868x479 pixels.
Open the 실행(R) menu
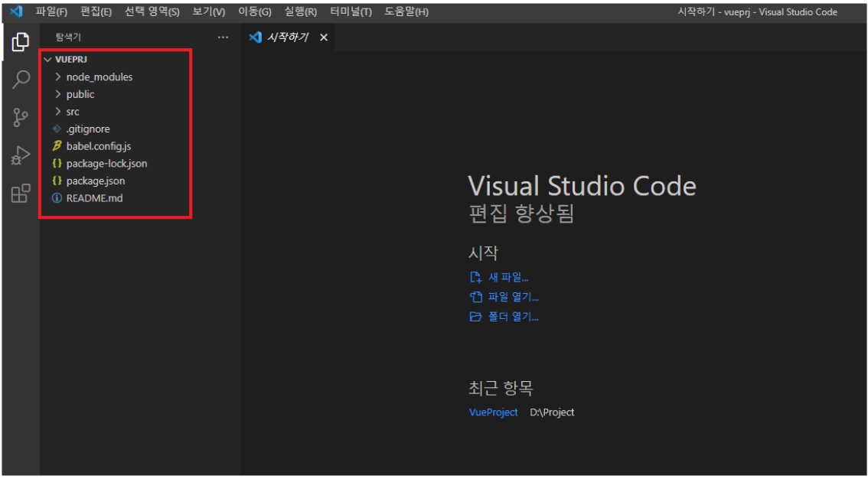pos(301,11)
